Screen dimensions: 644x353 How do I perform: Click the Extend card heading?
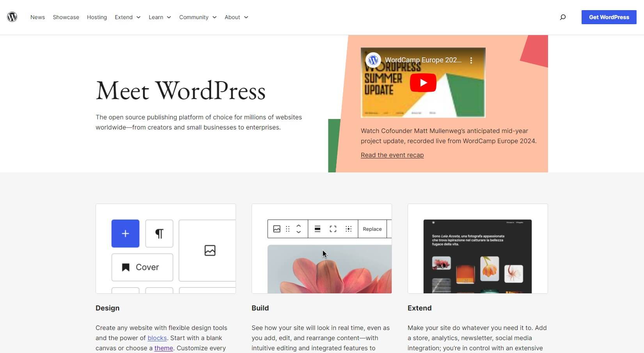(x=419, y=308)
